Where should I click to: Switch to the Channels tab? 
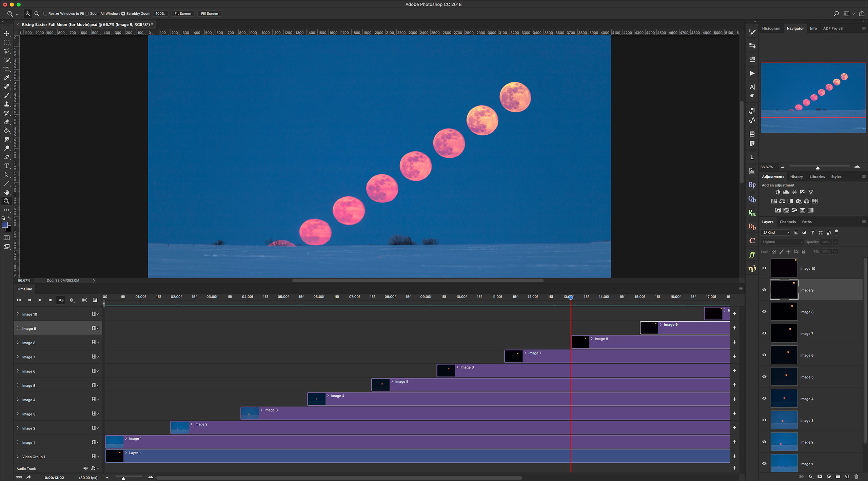[x=788, y=222]
